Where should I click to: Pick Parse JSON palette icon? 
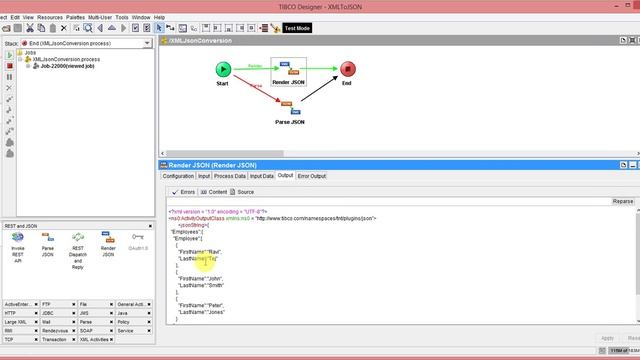pos(48,237)
